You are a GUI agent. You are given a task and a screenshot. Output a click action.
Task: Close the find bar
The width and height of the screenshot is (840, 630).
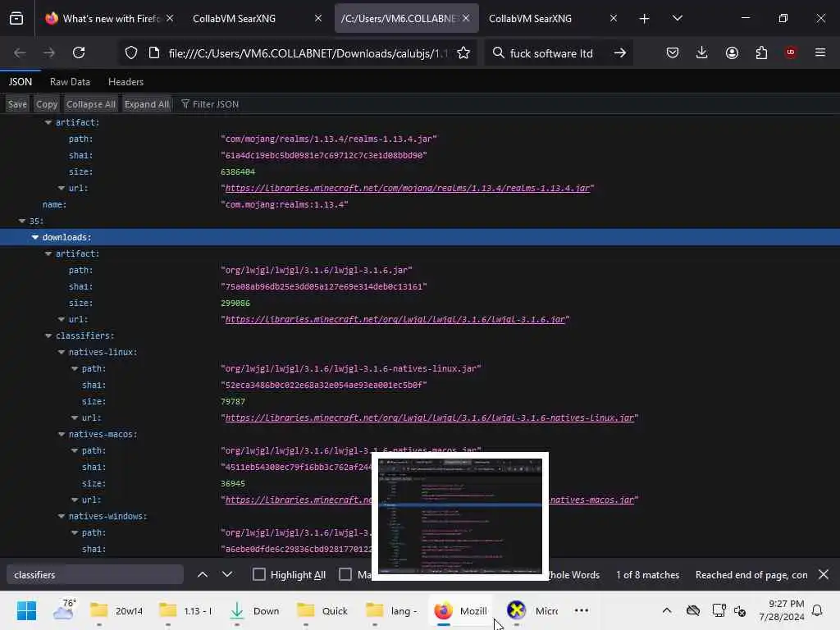point(824,574)
